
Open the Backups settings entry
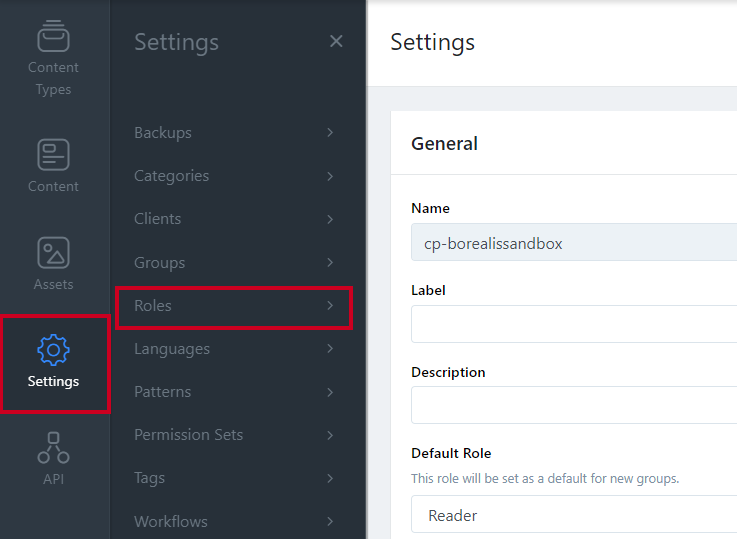[x=234, y=133]
